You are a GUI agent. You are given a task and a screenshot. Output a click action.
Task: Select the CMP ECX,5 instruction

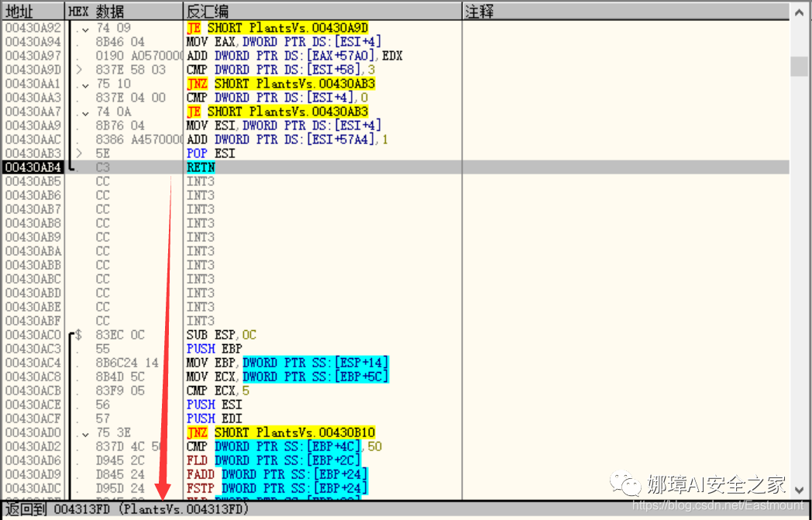coord(218,391)
